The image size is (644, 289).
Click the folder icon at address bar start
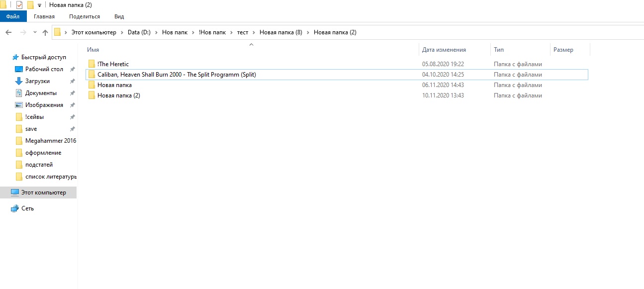point(57,32)
